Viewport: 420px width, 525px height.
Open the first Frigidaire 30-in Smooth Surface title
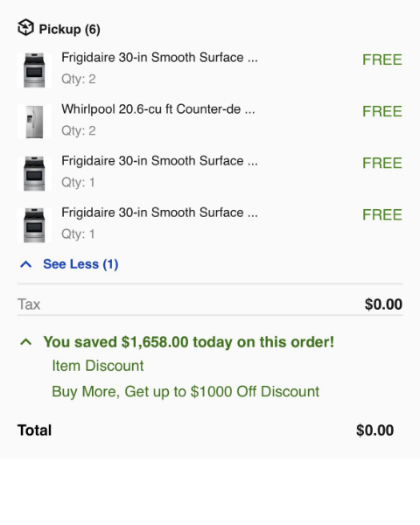coord(159,58)
